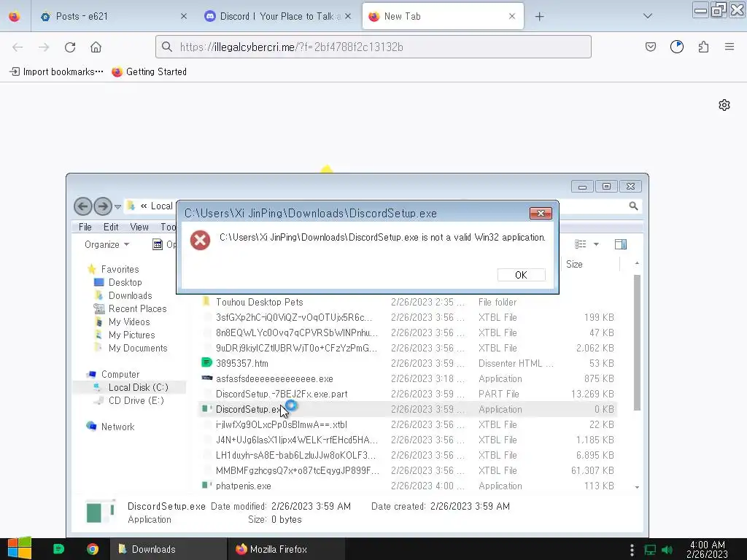
Task: Open a new browser tab
Action: pyautogui.click(x=539, y=17)
